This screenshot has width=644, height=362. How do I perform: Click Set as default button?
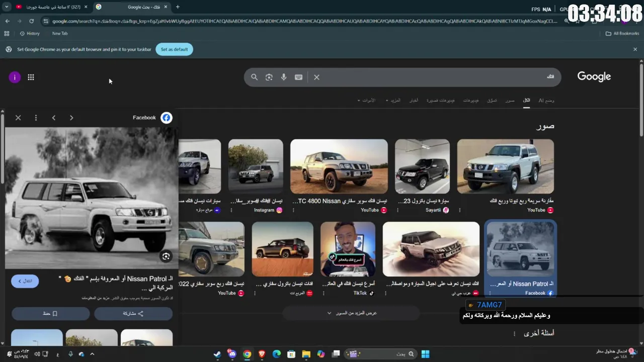(x=174, y=49)
